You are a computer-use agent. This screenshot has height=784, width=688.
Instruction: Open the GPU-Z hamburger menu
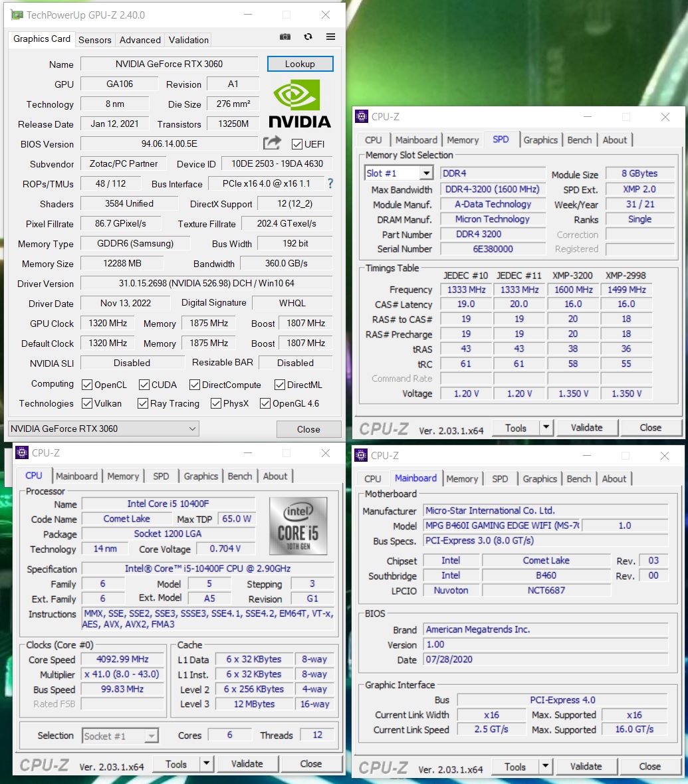pos(331,37)
